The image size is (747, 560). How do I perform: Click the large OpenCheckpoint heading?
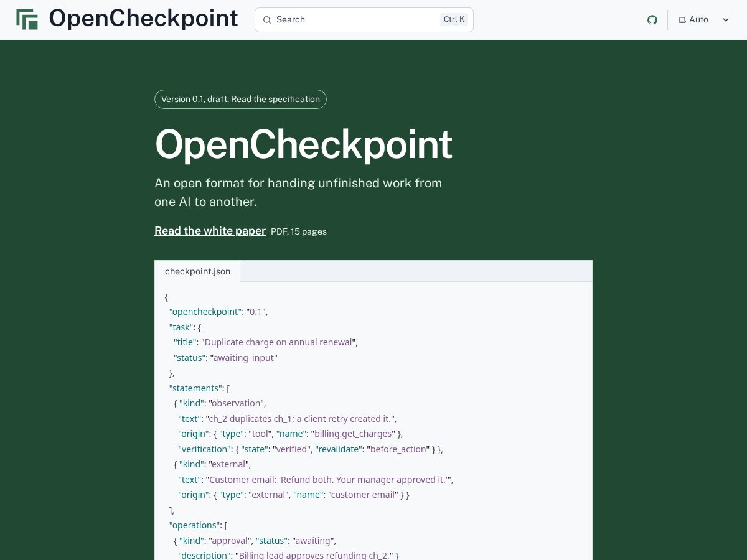point(303,144)
